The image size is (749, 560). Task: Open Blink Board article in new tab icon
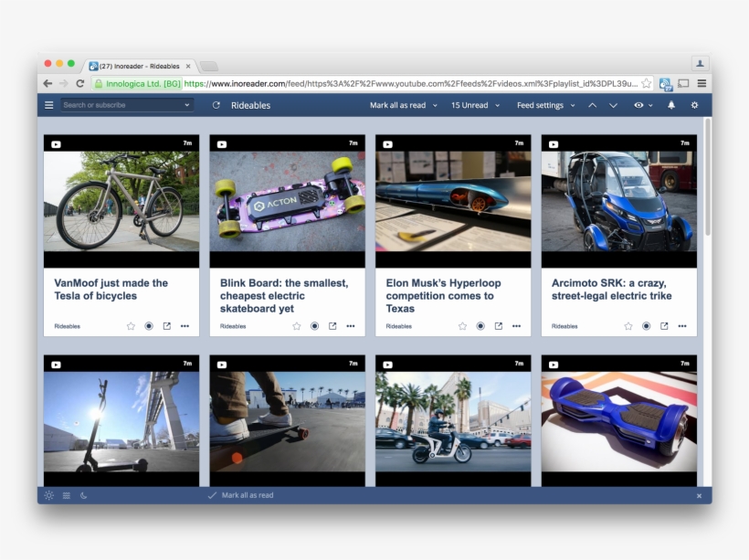tap(332, 326)
